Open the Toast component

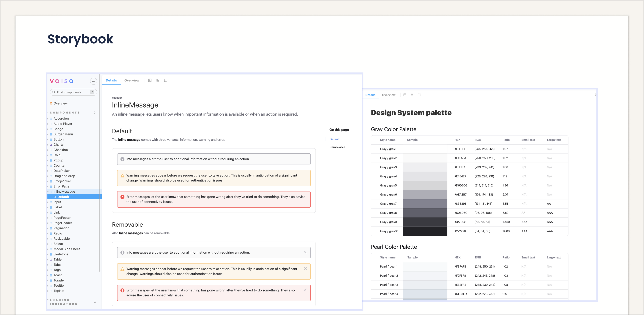tap(58, 275)
